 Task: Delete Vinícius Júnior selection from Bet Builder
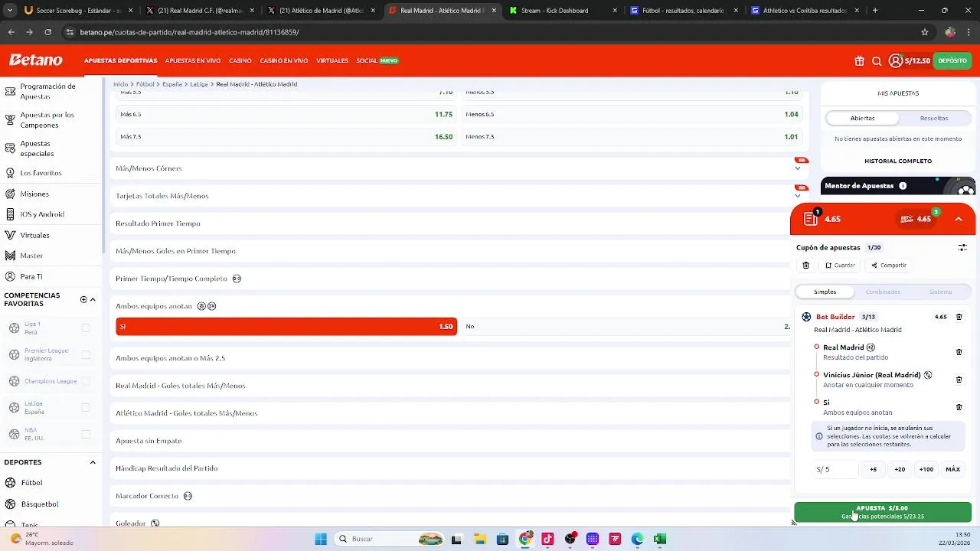pos(959,380)
